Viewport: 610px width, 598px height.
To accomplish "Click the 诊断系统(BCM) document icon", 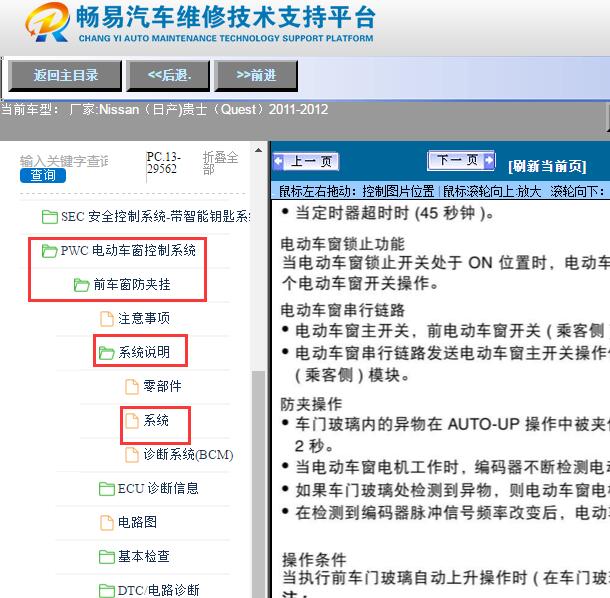I will [131, 454].
